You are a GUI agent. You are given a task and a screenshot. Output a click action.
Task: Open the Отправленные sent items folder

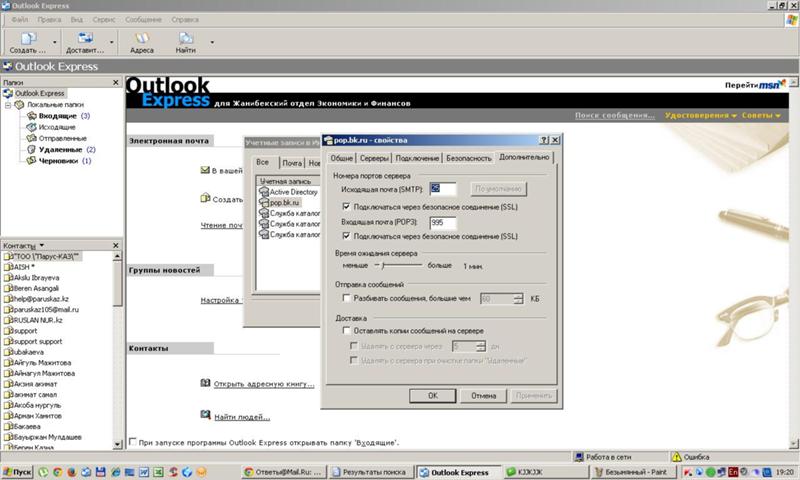(x=57, y=138)
